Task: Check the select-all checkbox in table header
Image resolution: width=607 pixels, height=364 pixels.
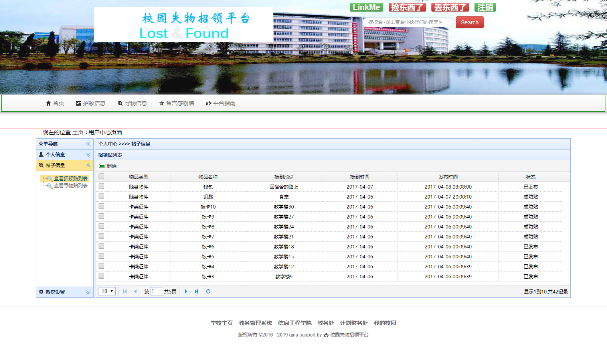Action: tap(101, 176)
